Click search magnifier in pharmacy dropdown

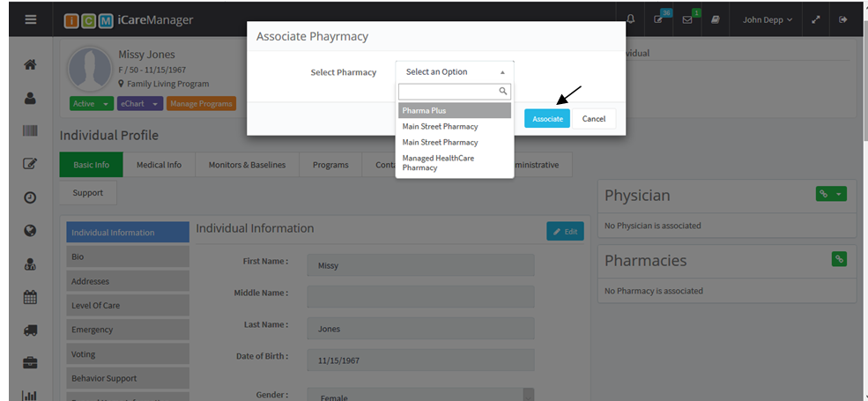pyautogui.click(x=502, y=91)
